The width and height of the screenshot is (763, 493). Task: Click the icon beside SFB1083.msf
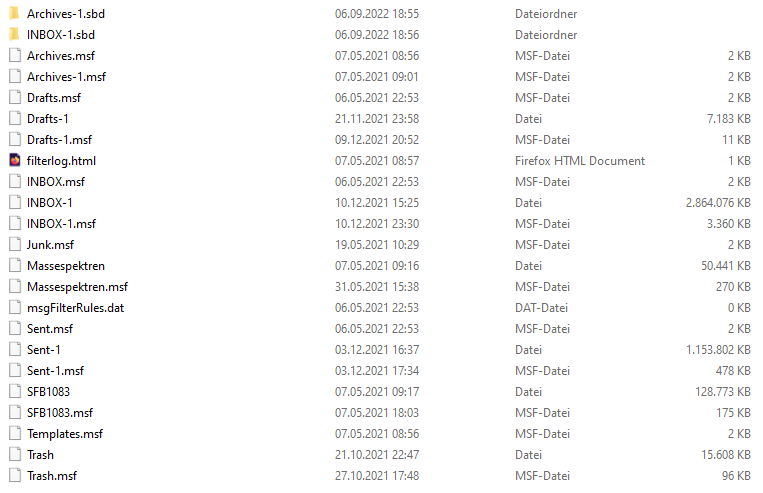click(x=14, y=413)
